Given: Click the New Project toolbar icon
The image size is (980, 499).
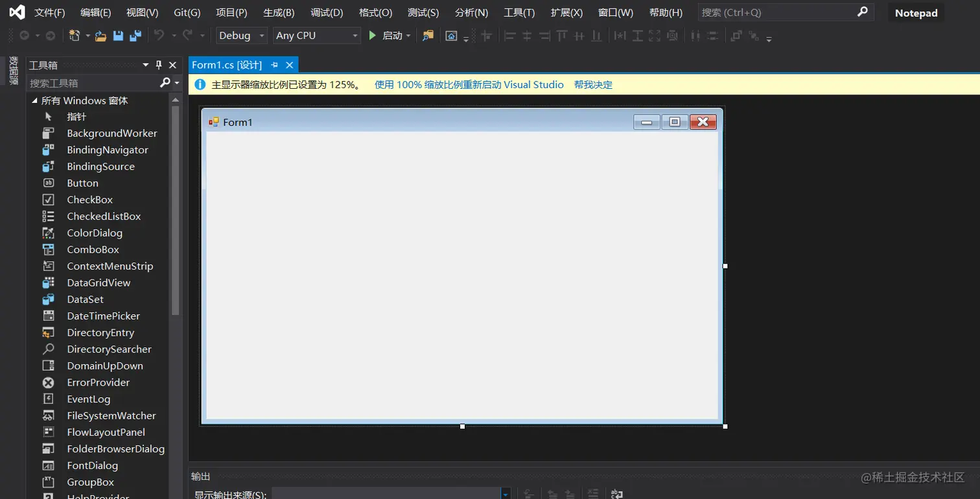Looking at the screenshot, I should (x=75, y=36).
